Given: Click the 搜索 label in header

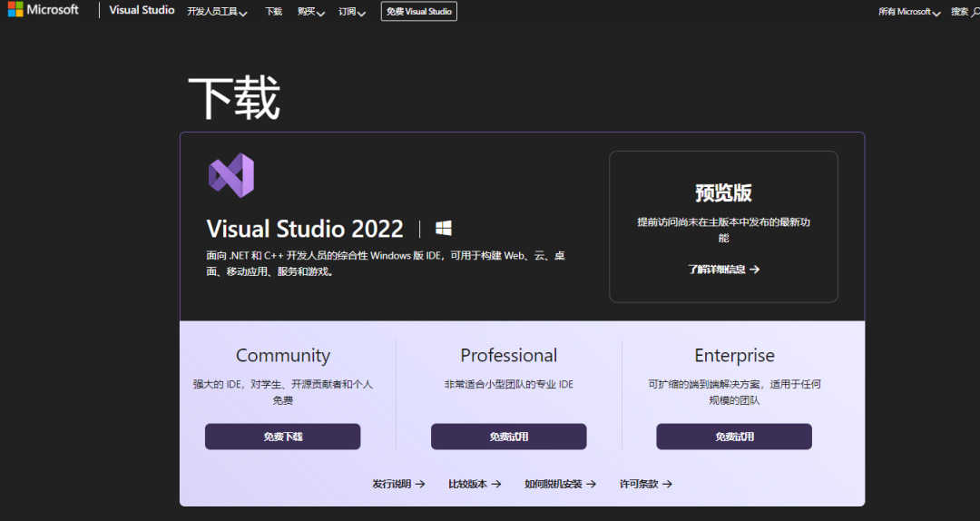Looking at the screenshot, I should pyautogui.click(x=959, y=12).
